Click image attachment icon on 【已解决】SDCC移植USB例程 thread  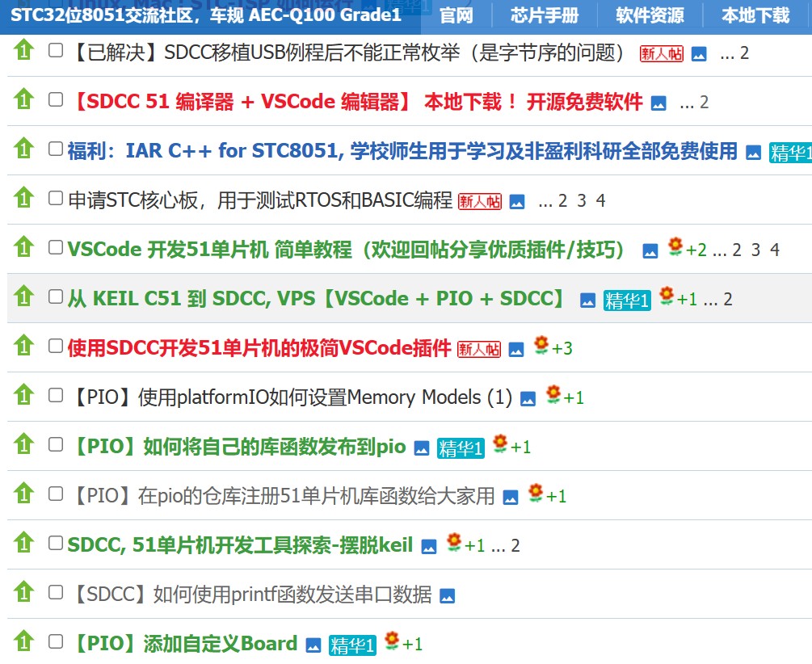point(699,53)
